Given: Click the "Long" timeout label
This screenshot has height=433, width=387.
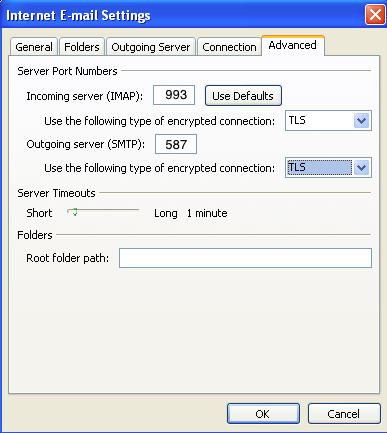Looking at the screenshot, I should pyautogui.click(x=166, y=213).
